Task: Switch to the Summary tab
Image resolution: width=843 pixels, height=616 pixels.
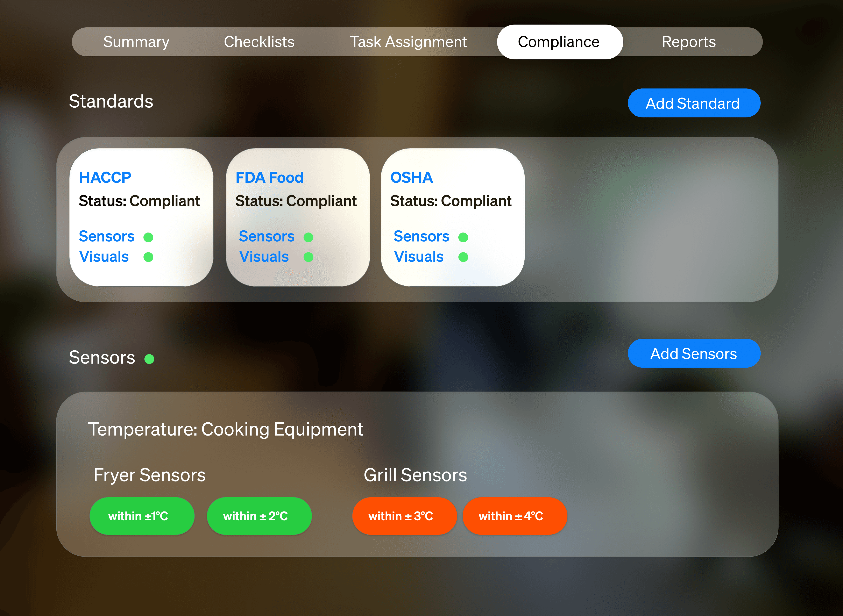Action: pos(136,42)
